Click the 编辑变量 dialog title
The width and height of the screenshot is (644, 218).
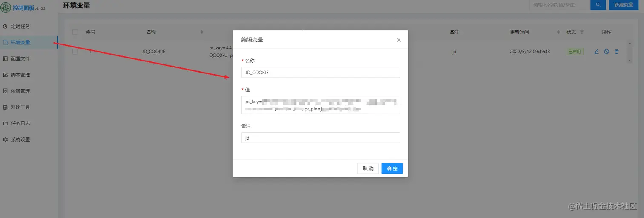coord(252,40)
